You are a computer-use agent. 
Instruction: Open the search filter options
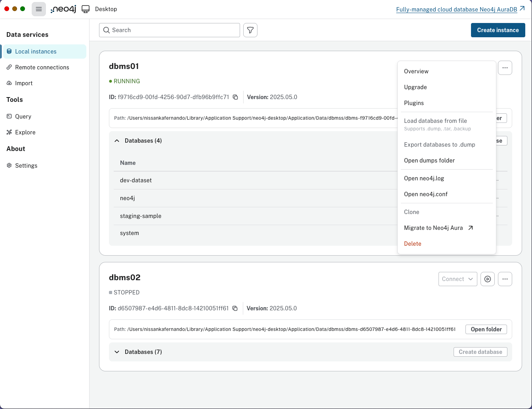pyautogui.click(x=250, y=30)
